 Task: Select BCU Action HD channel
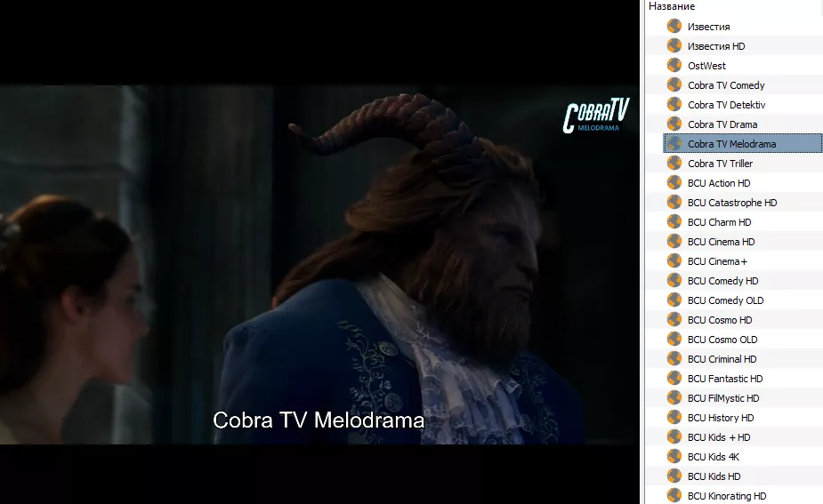(719, 183)
